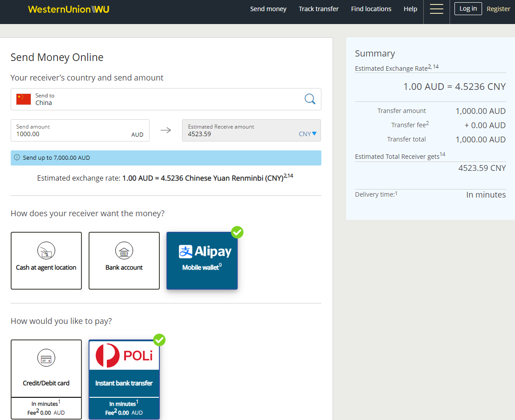Screen dimensions: 515x420
Task: Click the POLi logo
Action: [124, 355]
